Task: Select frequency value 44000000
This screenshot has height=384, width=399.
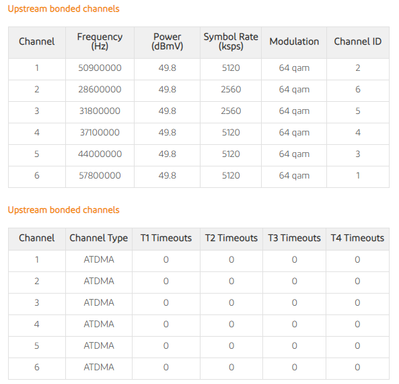Action: [x=100, y=154]
